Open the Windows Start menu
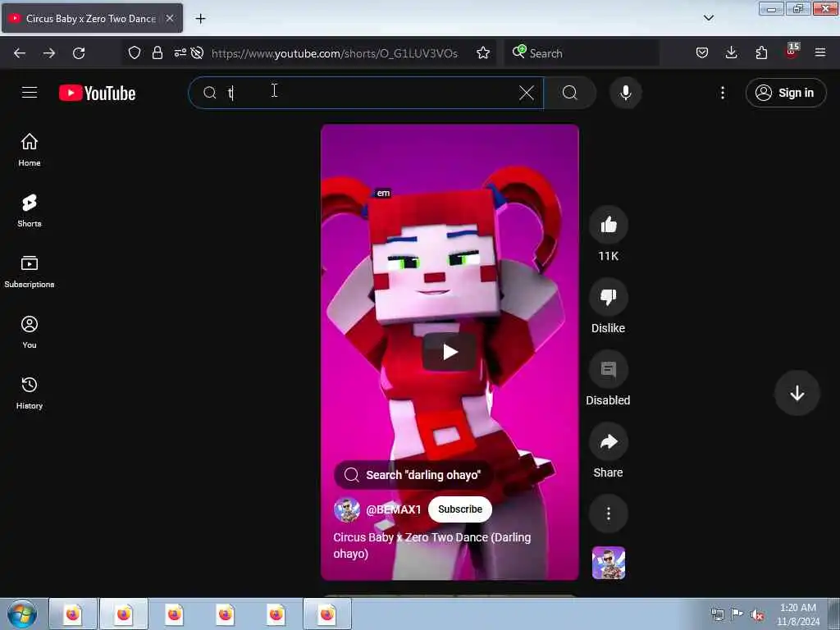This screenshot has height=630, width=840. (x=22, y=614)
